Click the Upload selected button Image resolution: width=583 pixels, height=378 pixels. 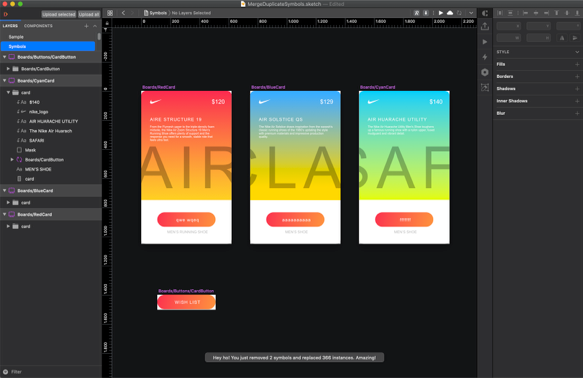point(58,14)
